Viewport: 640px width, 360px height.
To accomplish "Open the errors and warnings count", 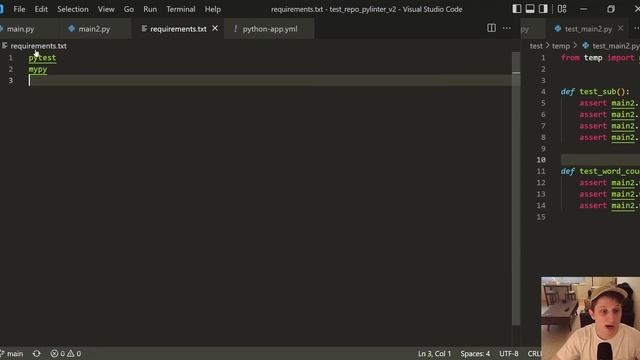I will (x=65, y=353).
